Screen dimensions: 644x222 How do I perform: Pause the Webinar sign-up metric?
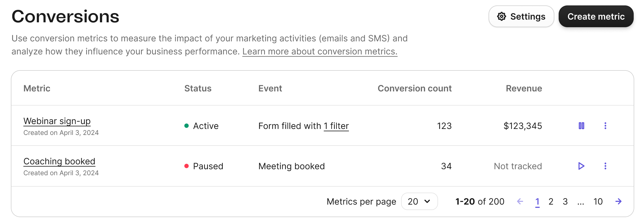click(x=581, y=126)
